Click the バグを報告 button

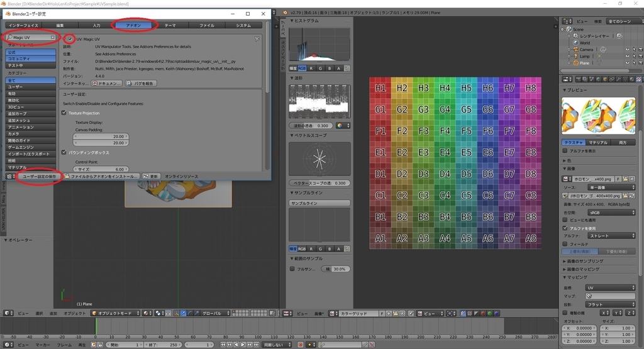pos(141,84)
